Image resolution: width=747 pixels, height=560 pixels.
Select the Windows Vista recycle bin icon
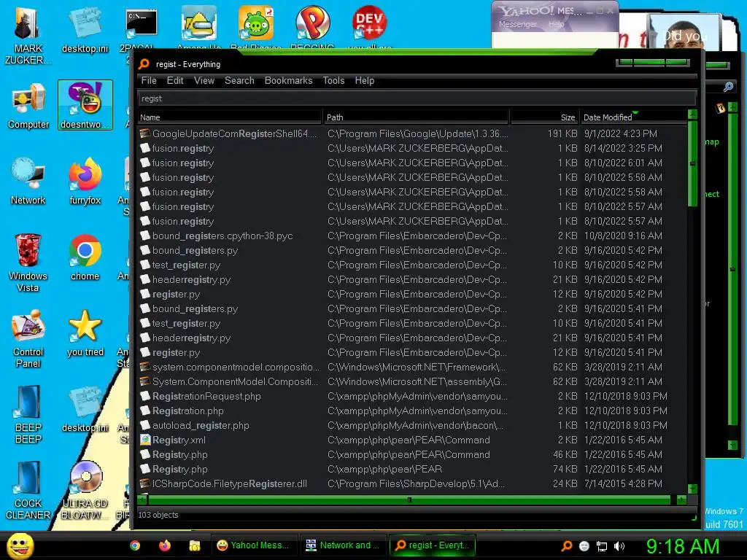point(28,262)
